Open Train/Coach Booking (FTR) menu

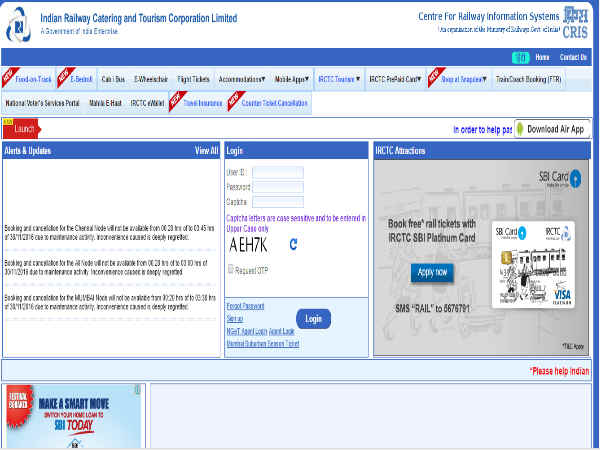pos(528,79)
